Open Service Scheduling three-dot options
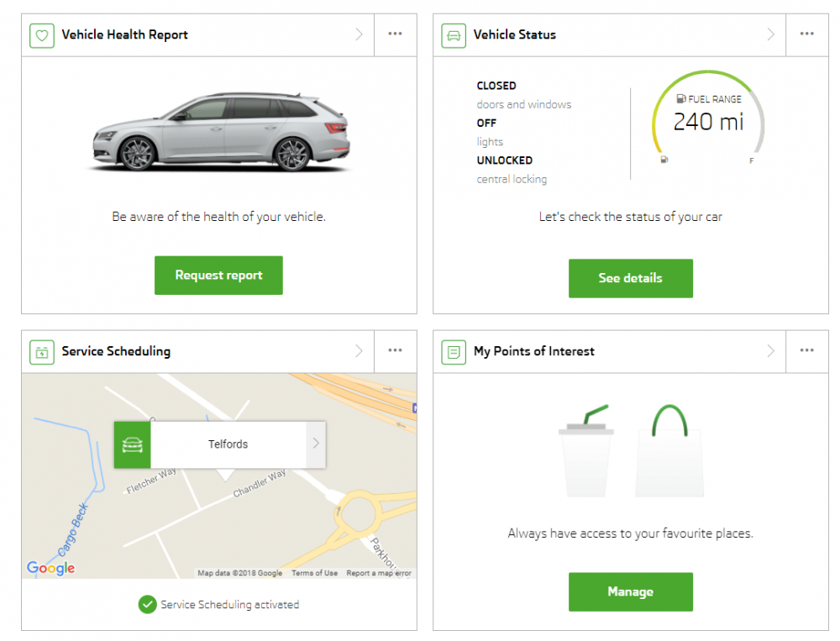This screenshot has width=840, height=641. click(x=396, y=350)
